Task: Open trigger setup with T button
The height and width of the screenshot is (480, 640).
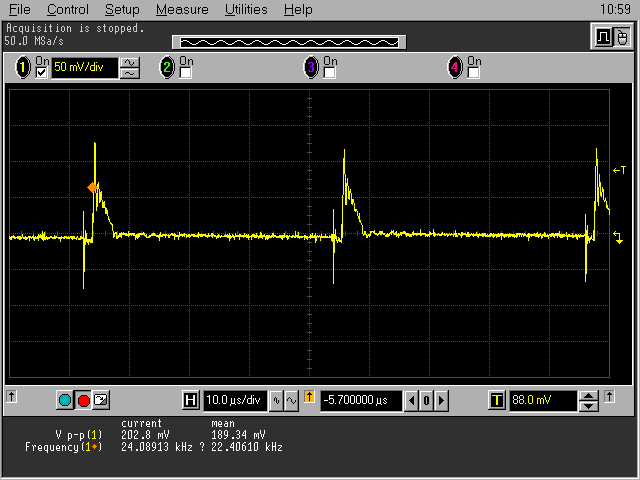Action: (x=496, y=401)
